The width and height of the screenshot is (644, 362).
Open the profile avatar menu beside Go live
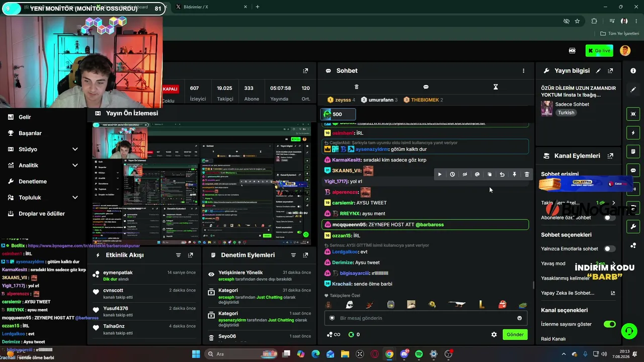625,51
